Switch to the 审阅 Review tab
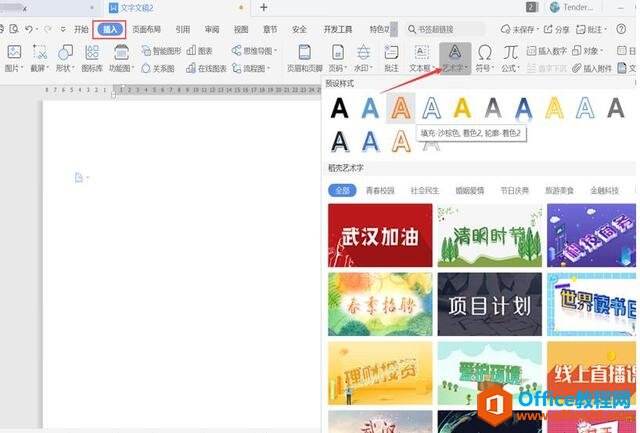Viewport: 640px width, 433px height. [212, 29]
